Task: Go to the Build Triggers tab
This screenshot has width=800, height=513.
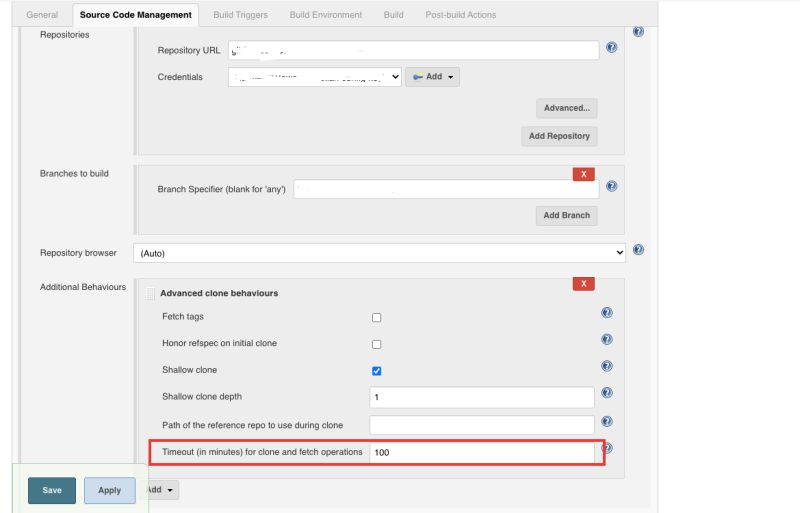Action: (x=240, y=15)
